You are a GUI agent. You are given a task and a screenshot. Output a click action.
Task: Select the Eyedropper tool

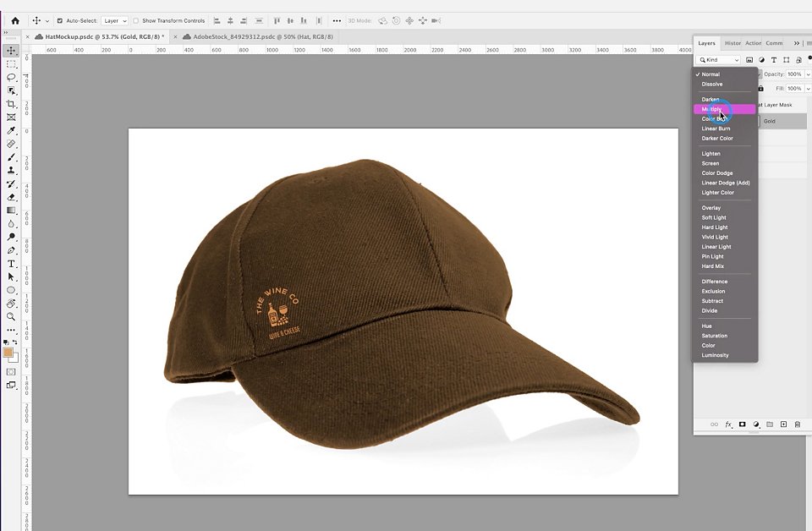pos(11,130)
